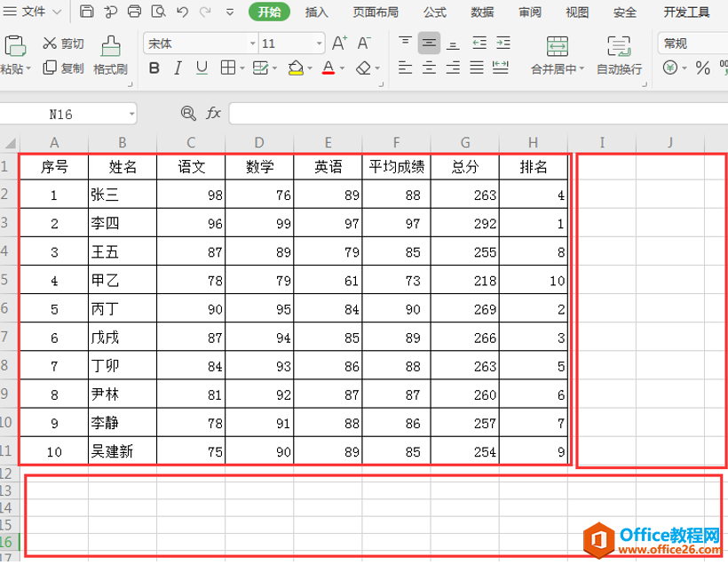Screen dimensions: 728x565
Task: Select header cell 平均成绩
Action: 397,166
